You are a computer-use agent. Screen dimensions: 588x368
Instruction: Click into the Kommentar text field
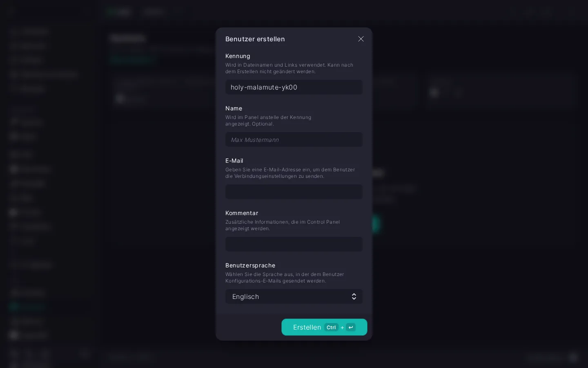(294, 244)
